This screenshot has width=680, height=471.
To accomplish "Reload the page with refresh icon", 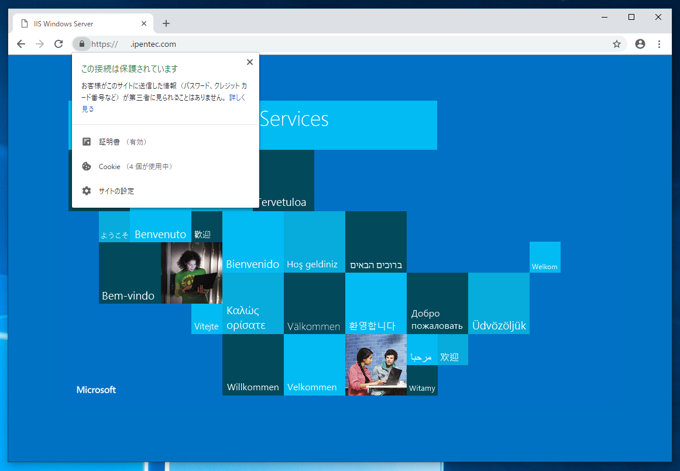I will pos(59,44).
